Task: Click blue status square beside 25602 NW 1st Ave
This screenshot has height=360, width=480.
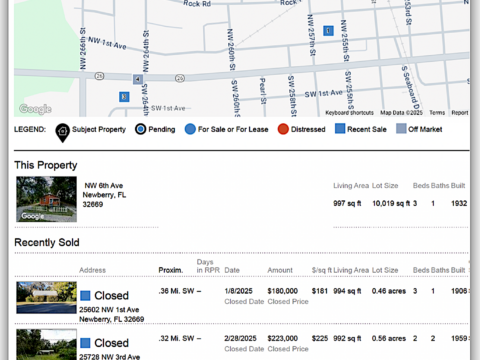Action: point(85,295)
